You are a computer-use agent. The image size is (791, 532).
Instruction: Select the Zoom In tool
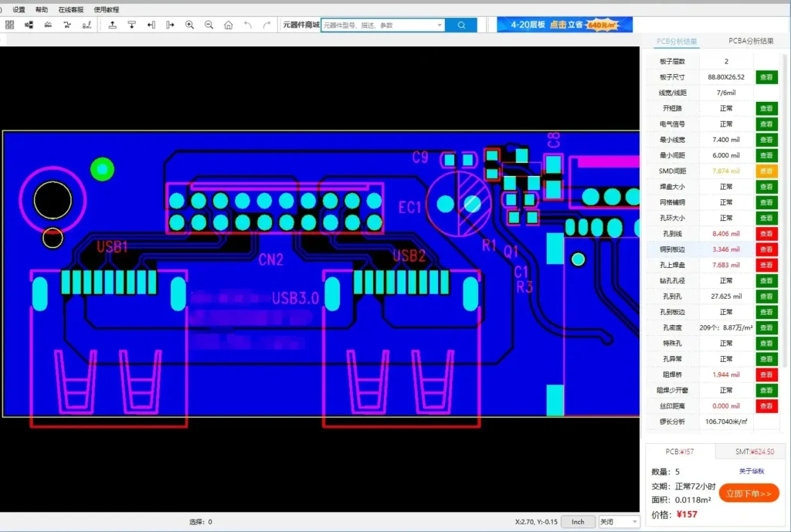tap(190, 25)
